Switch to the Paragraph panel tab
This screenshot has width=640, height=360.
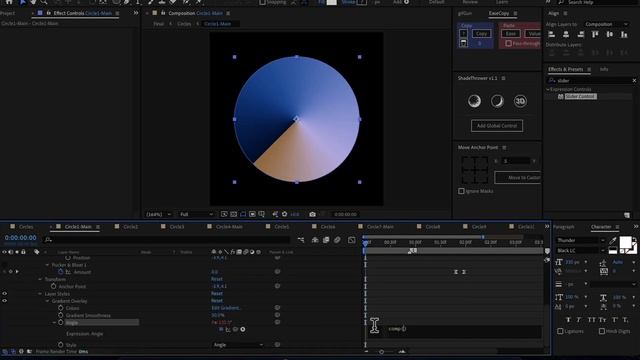coord(564,227)
